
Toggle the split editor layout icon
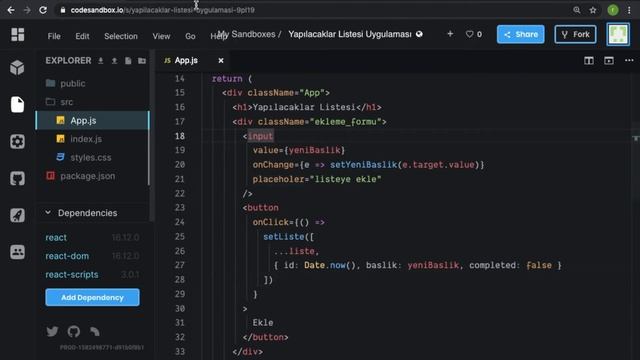589,60
